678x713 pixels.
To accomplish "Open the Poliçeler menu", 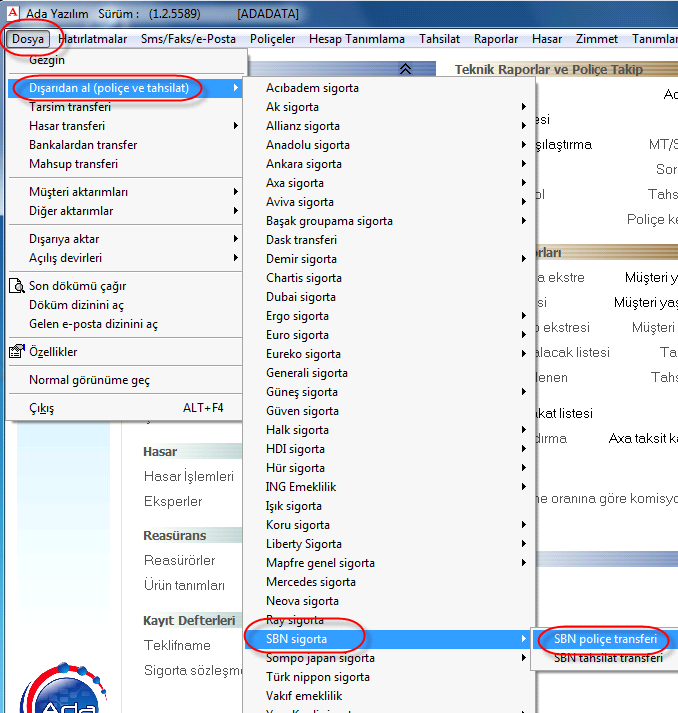I will click(x=272, y=39).
